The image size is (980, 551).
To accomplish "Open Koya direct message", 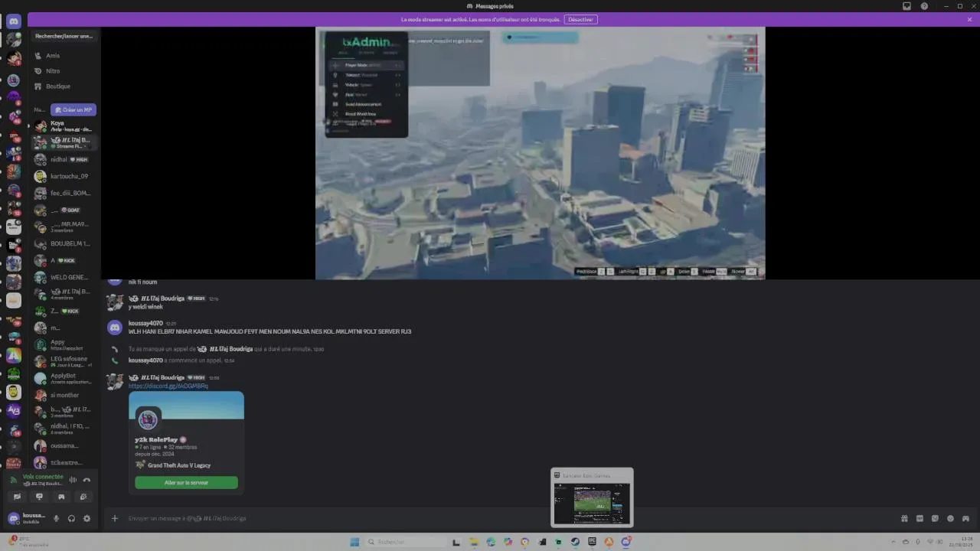I will click(64, 126).
